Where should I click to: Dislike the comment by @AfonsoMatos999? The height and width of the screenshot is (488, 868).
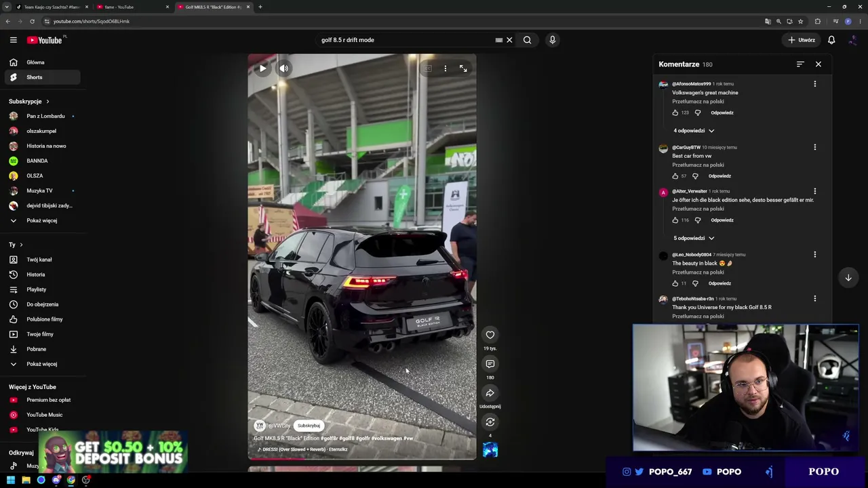698,113
